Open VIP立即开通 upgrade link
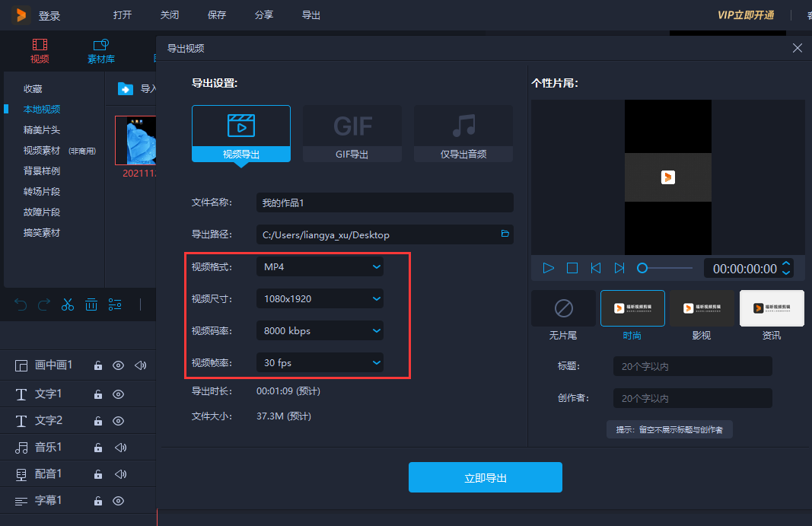 (747, 14)
